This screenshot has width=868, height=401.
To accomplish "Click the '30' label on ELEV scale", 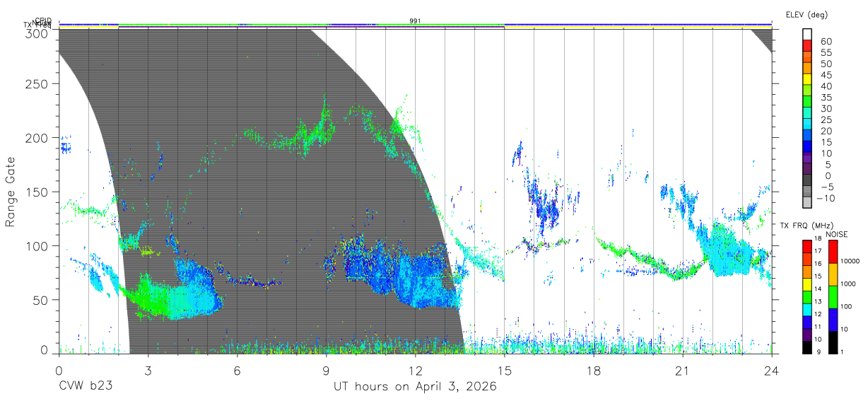I will 826,108.
